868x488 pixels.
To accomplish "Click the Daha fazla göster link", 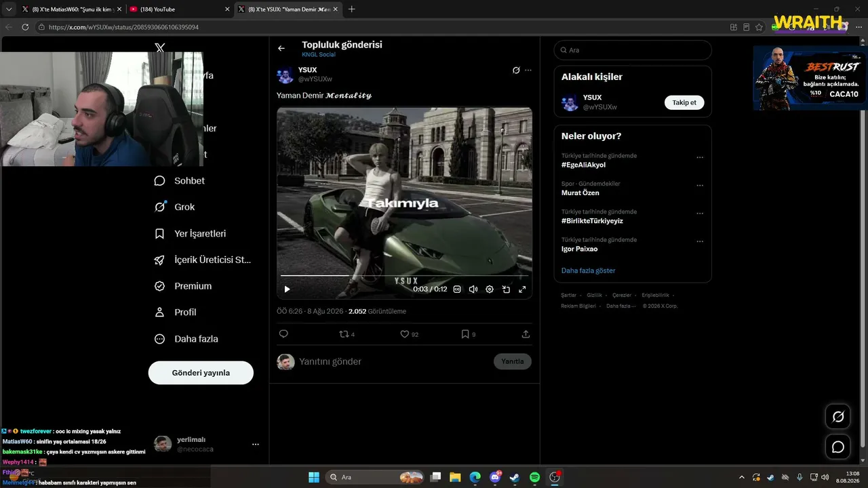I will click(x=589, y=270).
